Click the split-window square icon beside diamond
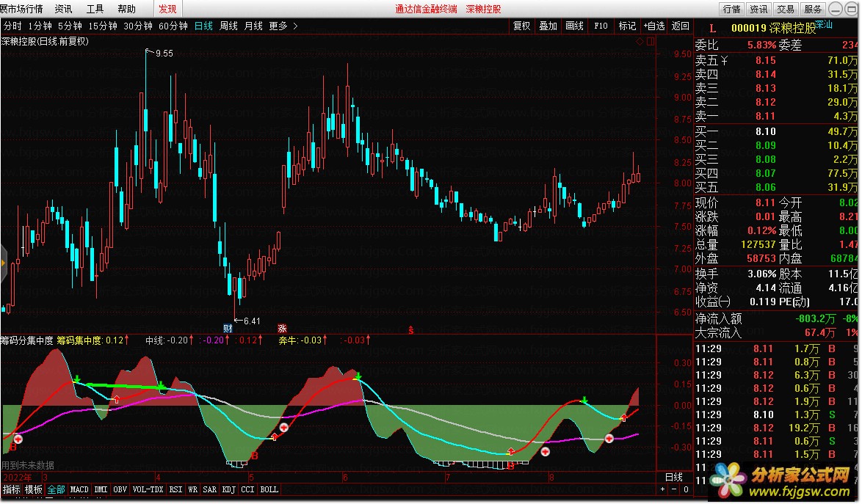 pyautogui.click(x=651, y=41)
